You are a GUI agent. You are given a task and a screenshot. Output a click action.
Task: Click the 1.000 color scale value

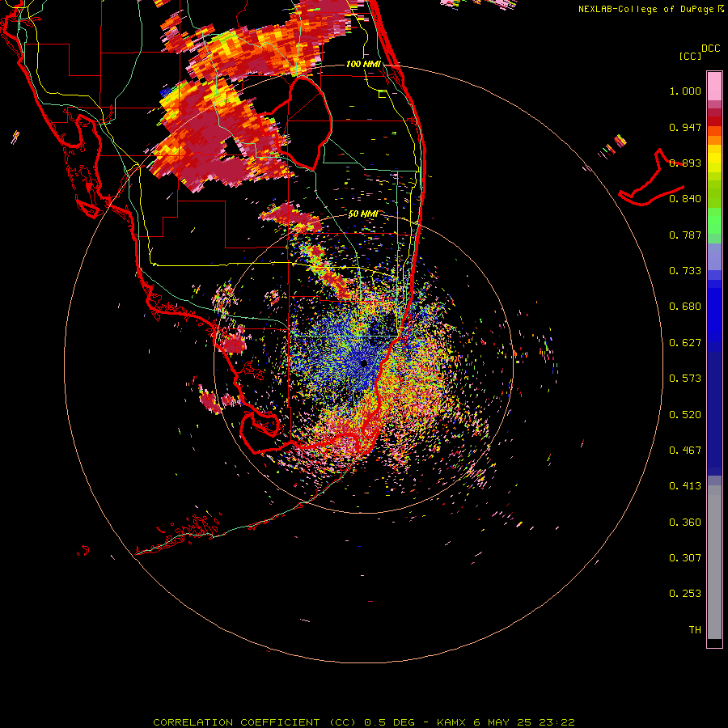click(685, 91)
